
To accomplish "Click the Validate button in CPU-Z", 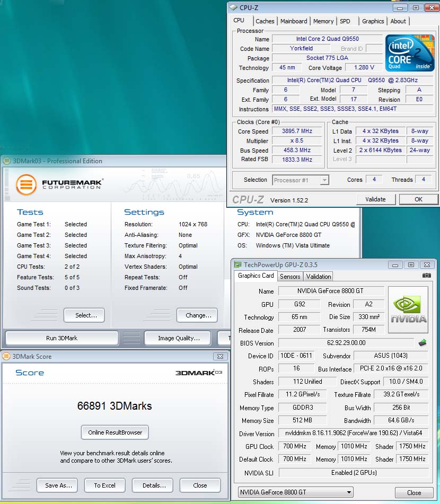I will coord(375,199).
